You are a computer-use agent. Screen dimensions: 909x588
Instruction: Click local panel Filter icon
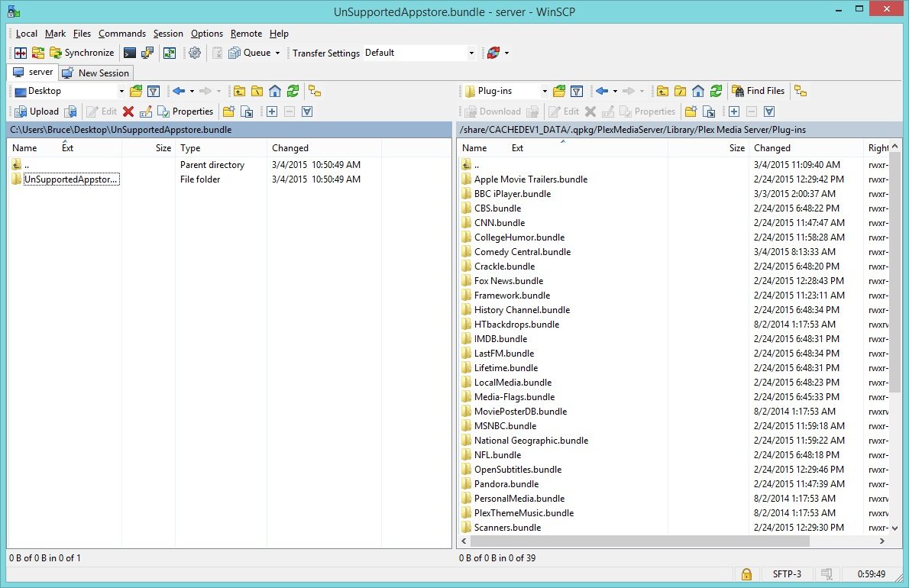(x=154, y=91)
